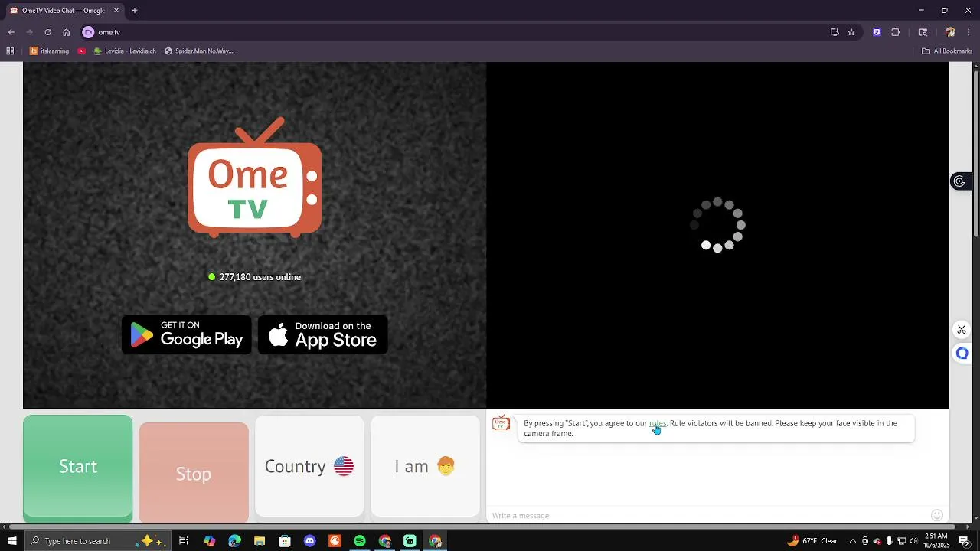Screen dimensions: 980x551
Task: Open the Chrome three-dot menu
Action: (x=969, y=32)
